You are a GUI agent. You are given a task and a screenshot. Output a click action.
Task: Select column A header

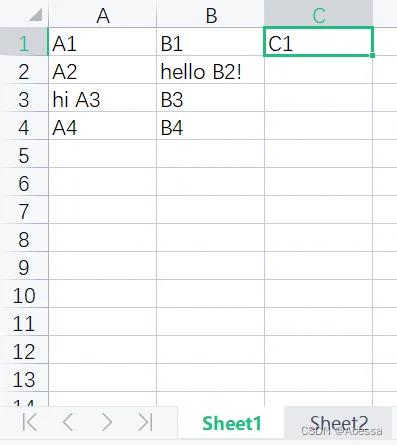click(103, 14)
